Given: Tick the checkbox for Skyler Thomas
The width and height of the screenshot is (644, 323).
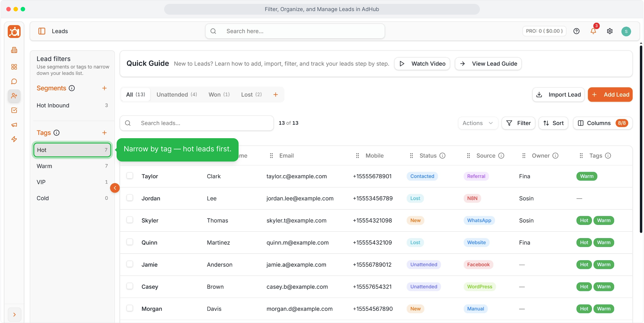Looking at the screenshot, I should click(x=130, y=220).
